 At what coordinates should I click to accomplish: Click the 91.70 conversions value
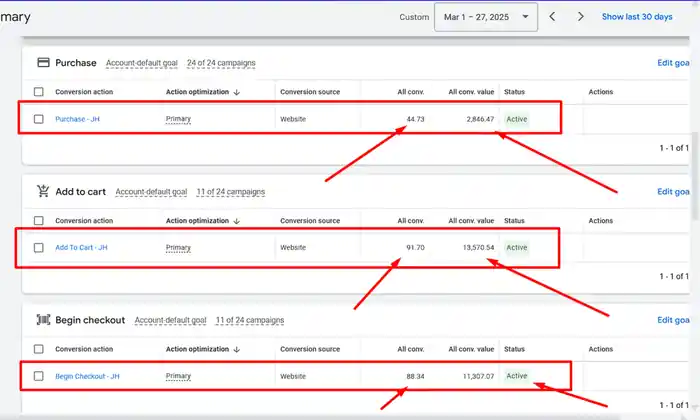(x=415, y=248)
